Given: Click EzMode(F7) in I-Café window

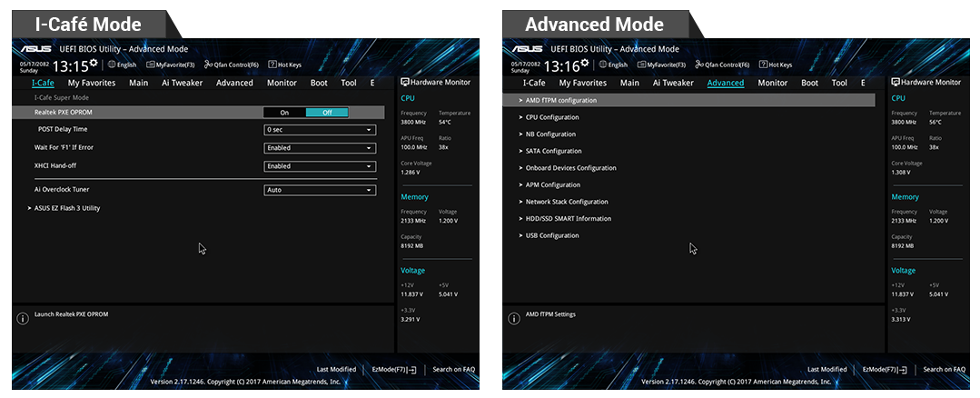Looking at the screenshot, I should click(394, 369).
